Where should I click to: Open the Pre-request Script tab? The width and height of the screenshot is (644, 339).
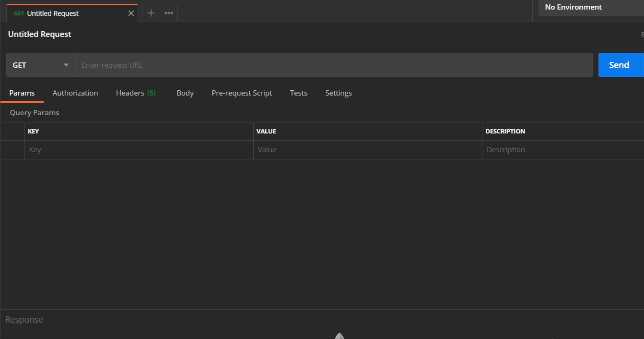(242, 93)
